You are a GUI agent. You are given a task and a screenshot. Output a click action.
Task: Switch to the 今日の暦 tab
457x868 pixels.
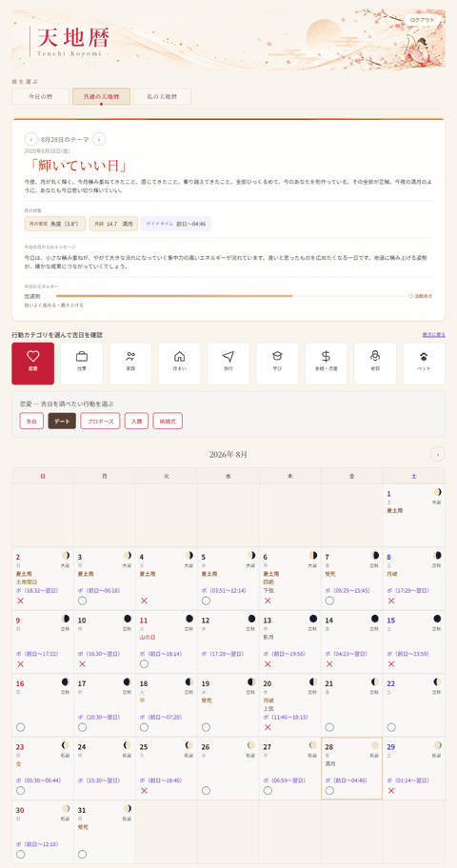click(x=40, y=96)
